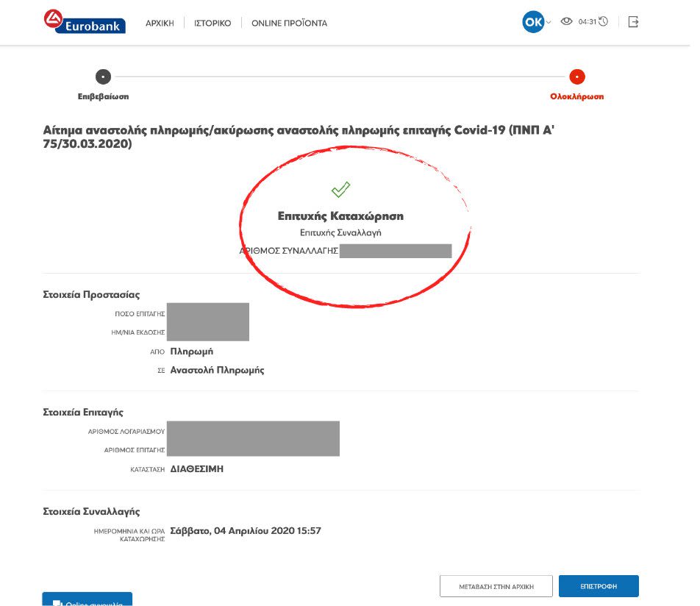Click the Eurobank logo

84,22
